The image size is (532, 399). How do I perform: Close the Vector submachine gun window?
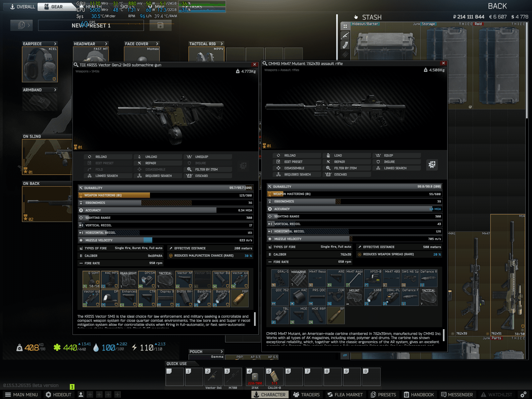pyautogui.click(x=255, y=65)
